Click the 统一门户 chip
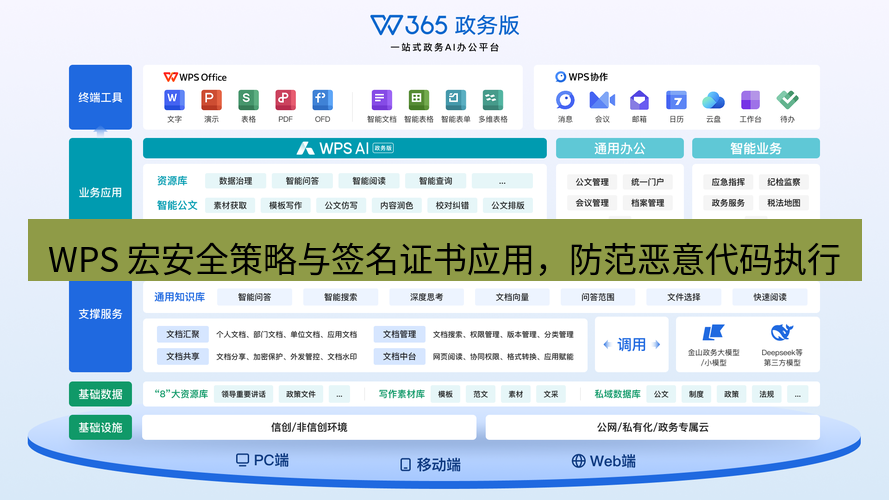 (x=647, y=182)
